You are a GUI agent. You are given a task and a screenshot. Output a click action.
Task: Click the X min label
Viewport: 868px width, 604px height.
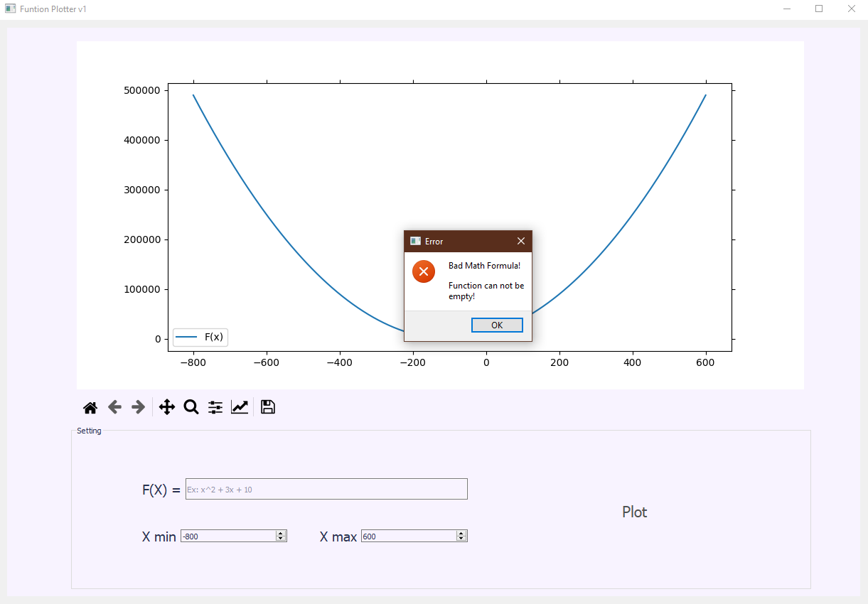(159, 536)
